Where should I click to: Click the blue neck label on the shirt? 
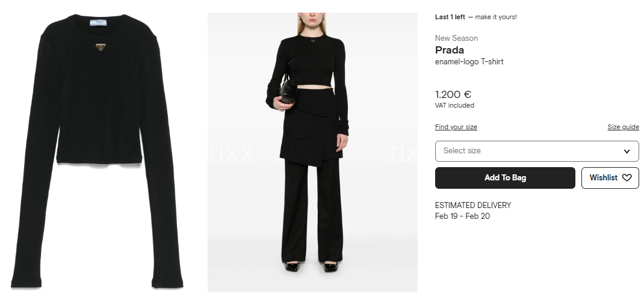pos(101,20)
